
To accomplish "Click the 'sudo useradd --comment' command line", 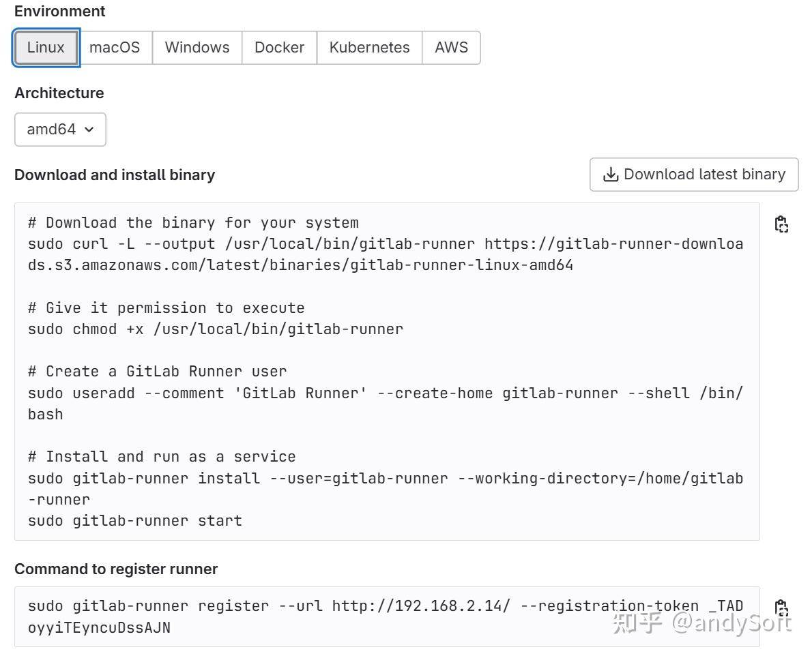I will tap(386, 404).
